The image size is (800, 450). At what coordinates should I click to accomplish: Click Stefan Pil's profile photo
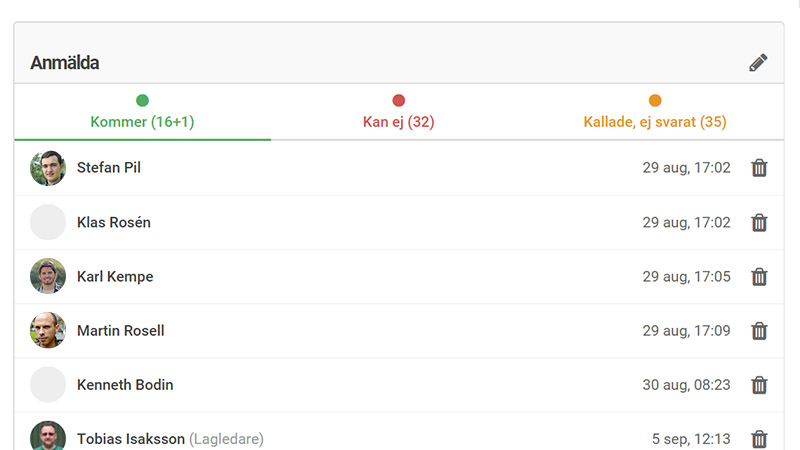click(48, 168)
